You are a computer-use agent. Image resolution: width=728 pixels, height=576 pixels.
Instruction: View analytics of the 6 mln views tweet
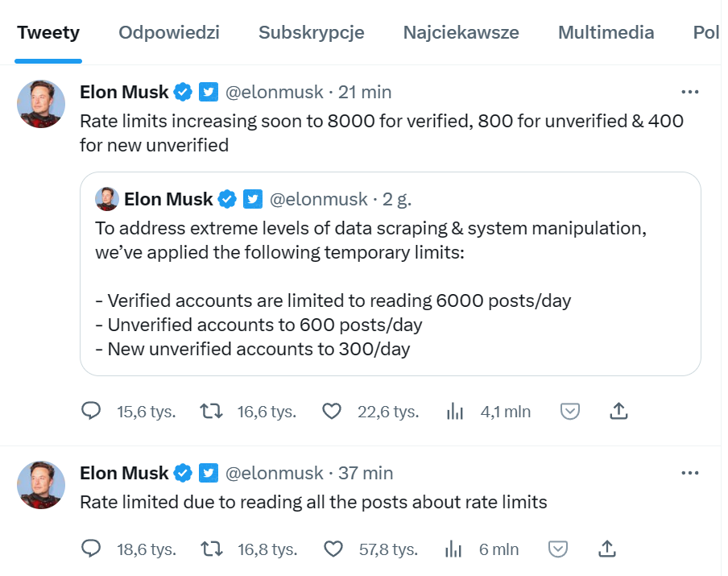454,549
